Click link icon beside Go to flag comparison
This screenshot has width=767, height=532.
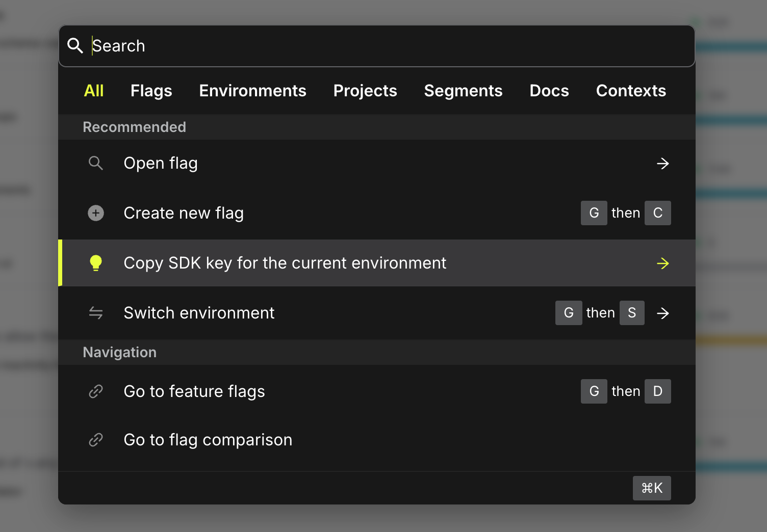click(96, 440)
